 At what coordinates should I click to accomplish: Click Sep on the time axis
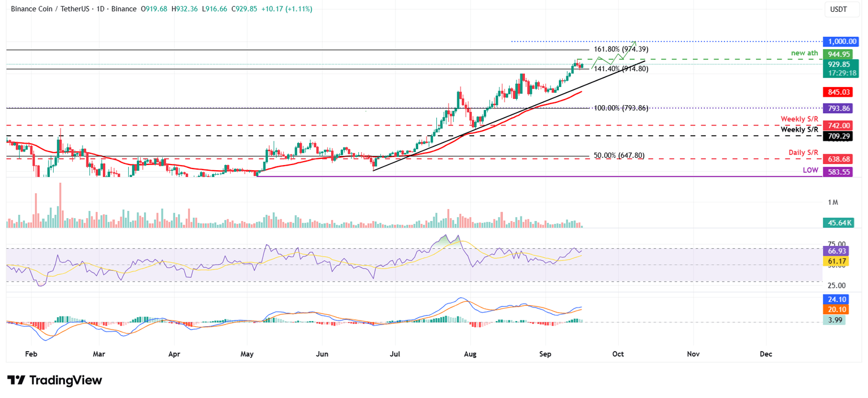point(545,354)
